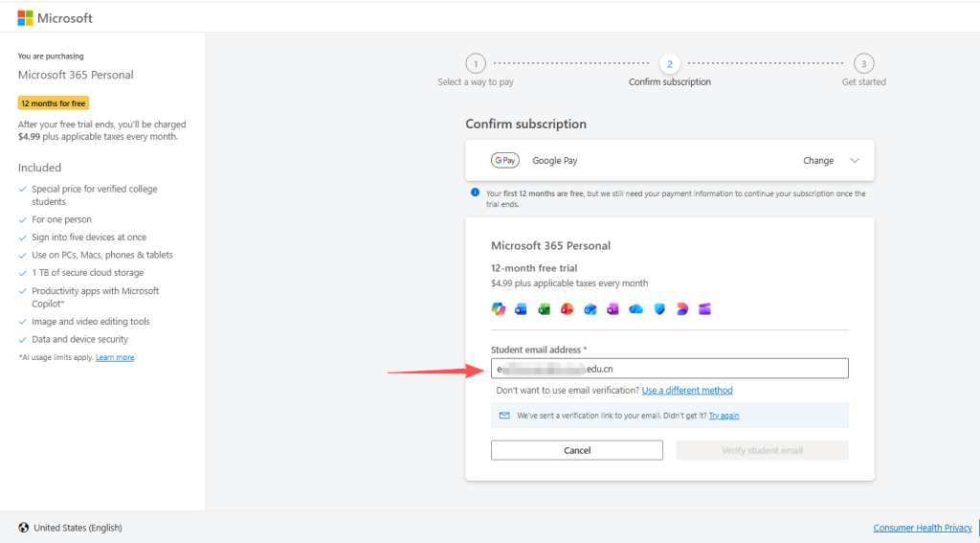Expand the payment method chevron
This screenshot has height=543, width=980.
coord(855,161)
